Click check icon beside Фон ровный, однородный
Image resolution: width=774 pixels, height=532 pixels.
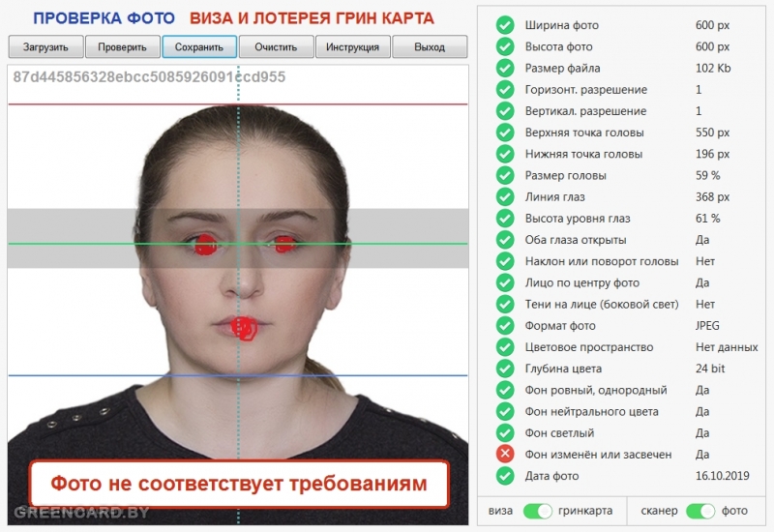coord(505,390)
